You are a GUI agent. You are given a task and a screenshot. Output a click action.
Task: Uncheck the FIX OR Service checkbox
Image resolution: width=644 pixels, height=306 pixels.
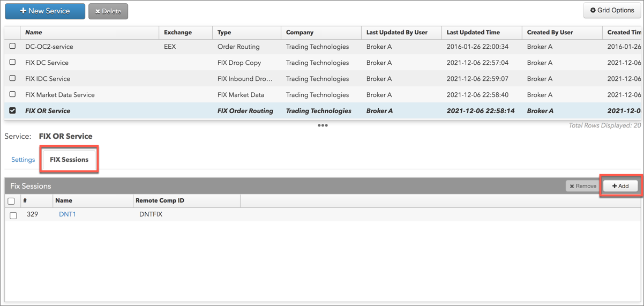pyautogui.click(x=13, y=110)
